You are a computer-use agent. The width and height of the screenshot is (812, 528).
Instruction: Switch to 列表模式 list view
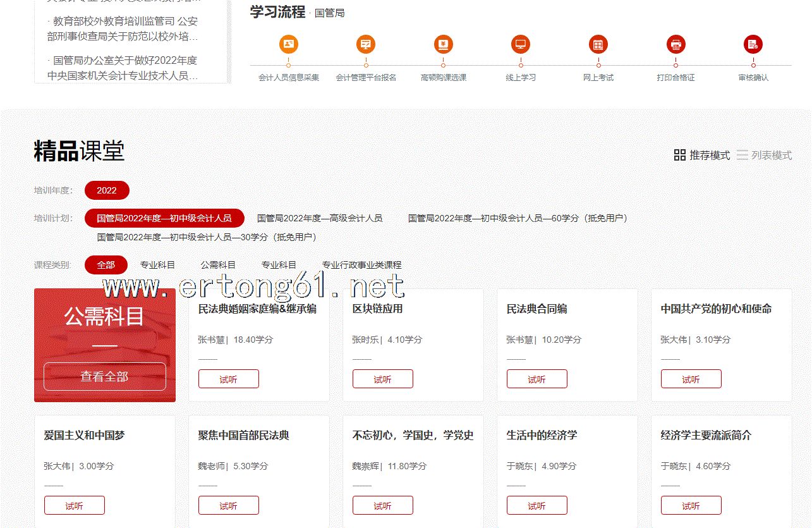point(764,155)
